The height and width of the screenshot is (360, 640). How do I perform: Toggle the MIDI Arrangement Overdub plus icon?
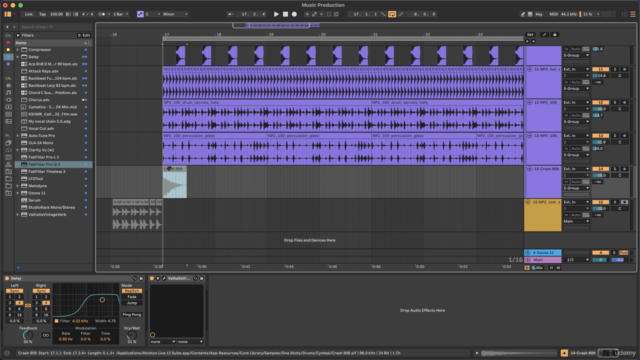(307, 14)
